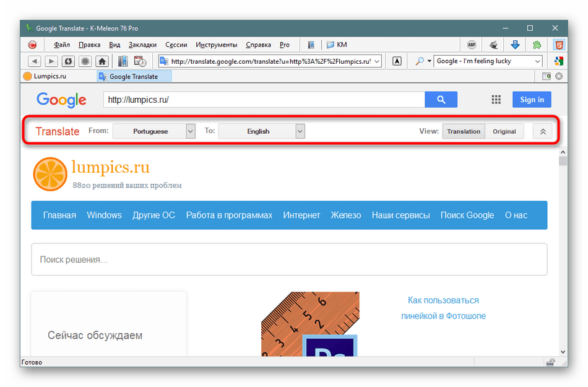
Task: Click the Sign in button
Action: (532, 99)
